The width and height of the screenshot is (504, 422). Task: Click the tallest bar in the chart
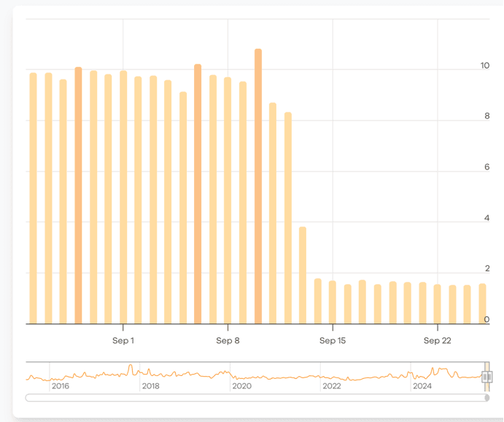[x=258, y=186]
